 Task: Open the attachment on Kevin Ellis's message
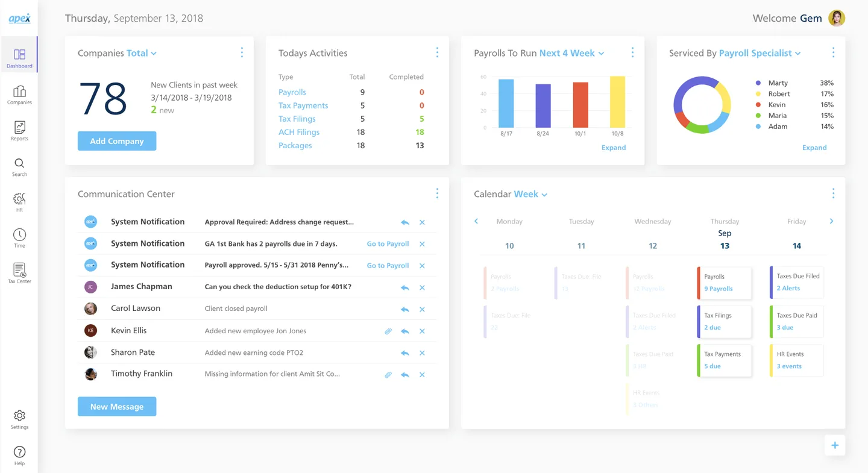(x=388, y=331)
